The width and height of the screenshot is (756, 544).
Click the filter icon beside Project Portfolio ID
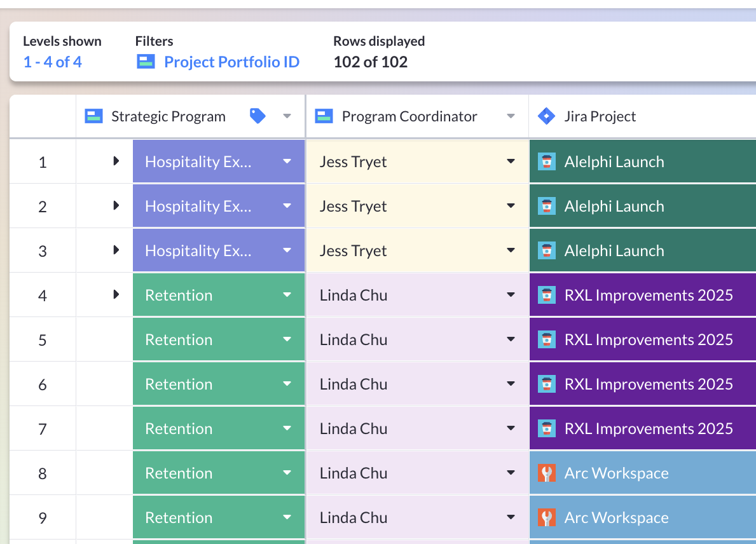pyautogui.click(x=146, y=62)
